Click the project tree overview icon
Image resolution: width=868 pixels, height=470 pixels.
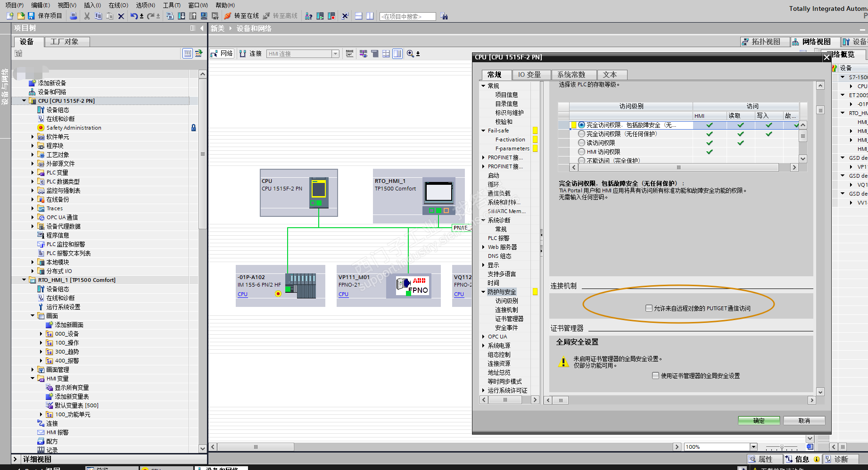pos(188,53)
